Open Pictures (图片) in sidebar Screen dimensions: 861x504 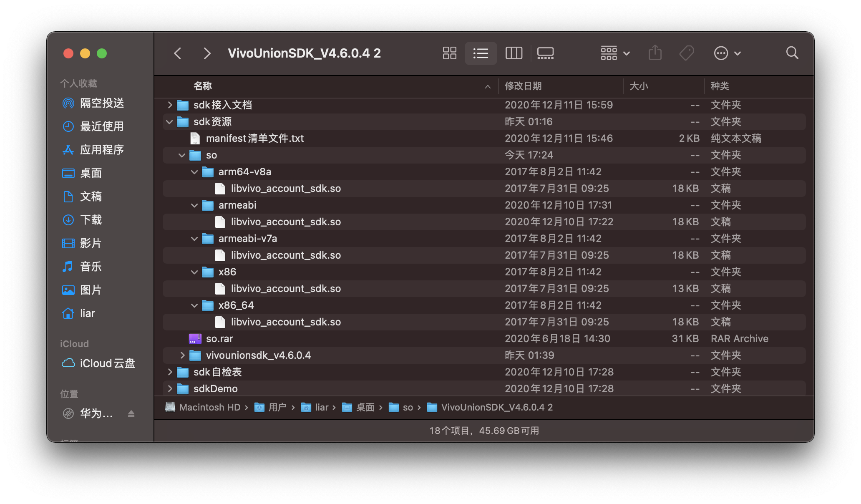83,290
